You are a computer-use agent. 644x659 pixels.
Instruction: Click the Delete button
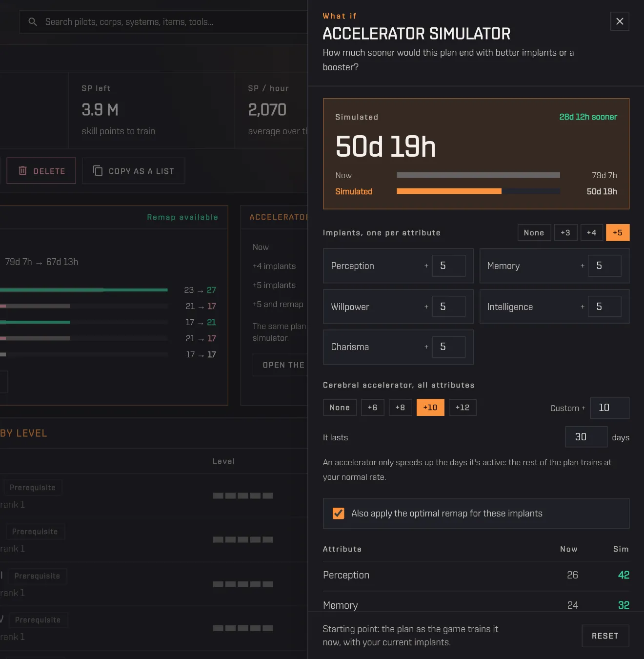(41, 171)
